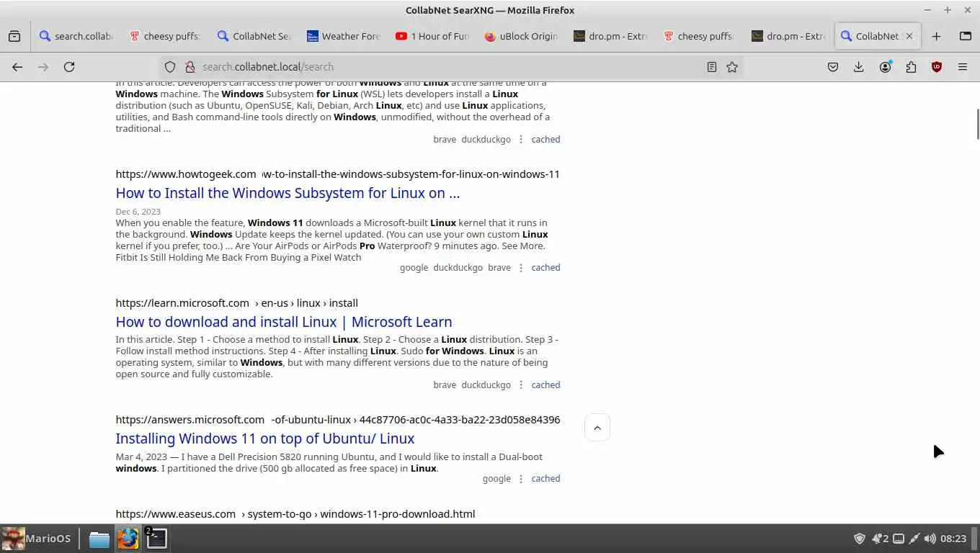
Task: Switch to the first dro.pm tab
Action: pos(612,36)
